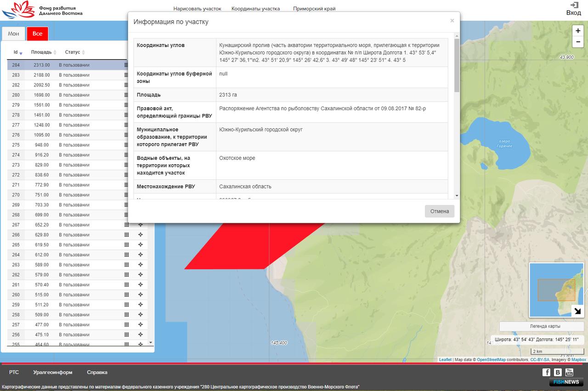Open grid details icon for row 257
588x391 pixels.
pos(126,325)
